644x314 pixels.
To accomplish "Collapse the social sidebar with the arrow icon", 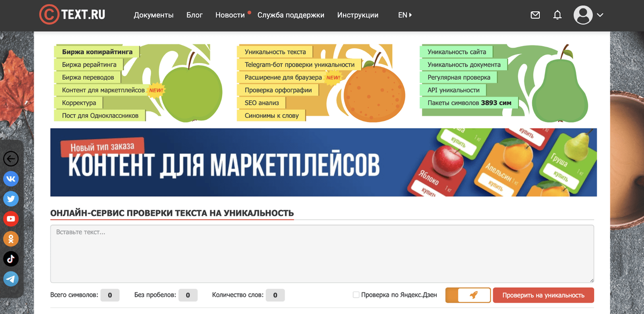I will pyautogui.click(x=10, y=159).
